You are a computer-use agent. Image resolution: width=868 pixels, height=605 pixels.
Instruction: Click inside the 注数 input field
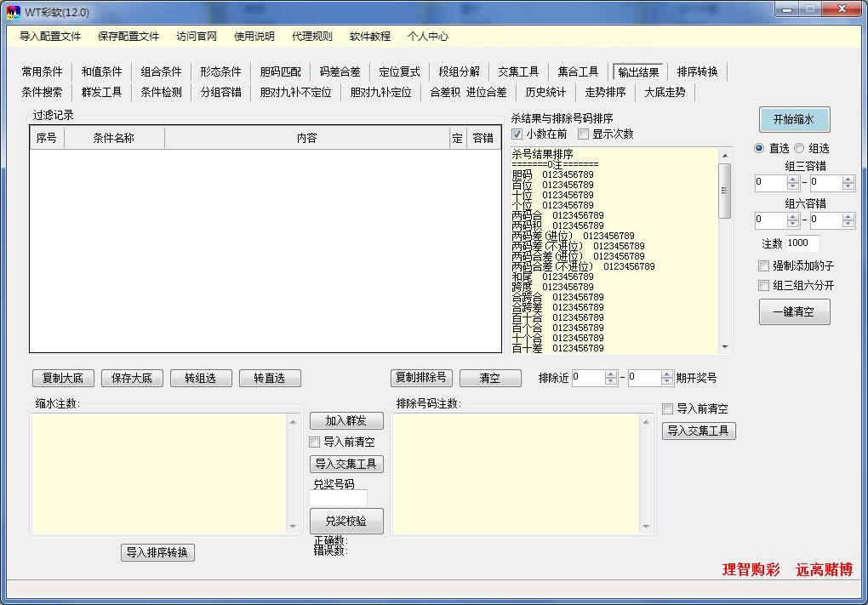(x=803, y=243)
